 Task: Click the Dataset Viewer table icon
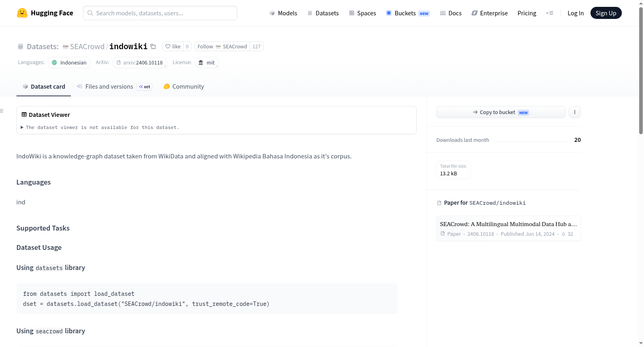pyautogui.click(x=24, y=115)
